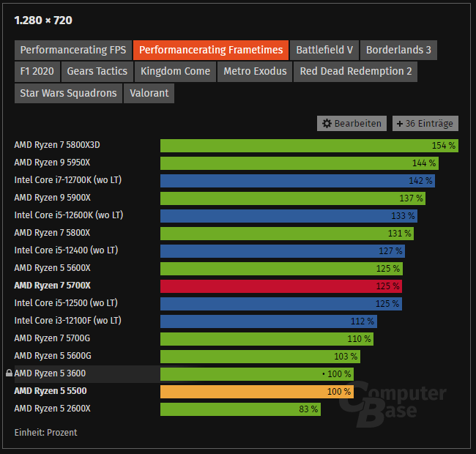The width and height of the screenshot is (476, 454).
Task: Click the bold AMD Ryzen 7 5700X label
Action: tap(53, 286)
